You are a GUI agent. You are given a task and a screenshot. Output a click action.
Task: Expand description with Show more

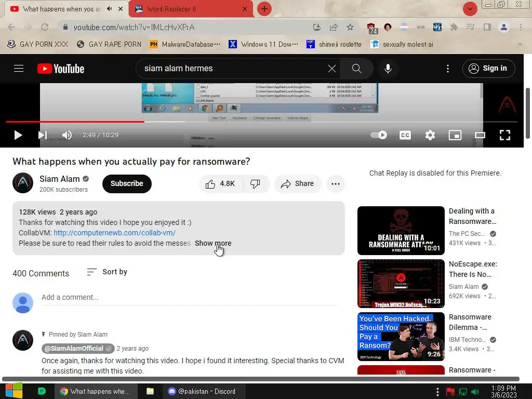coord(213,243)
